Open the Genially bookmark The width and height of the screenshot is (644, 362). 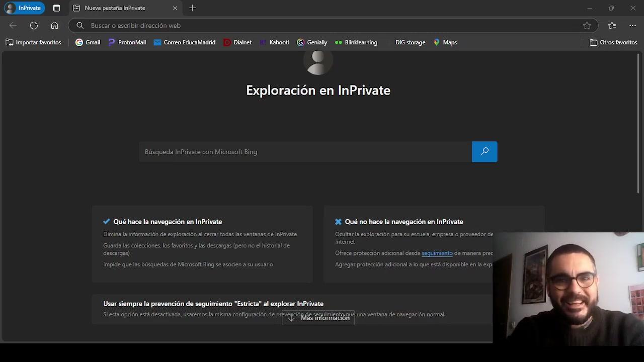(x=312, y=42)
